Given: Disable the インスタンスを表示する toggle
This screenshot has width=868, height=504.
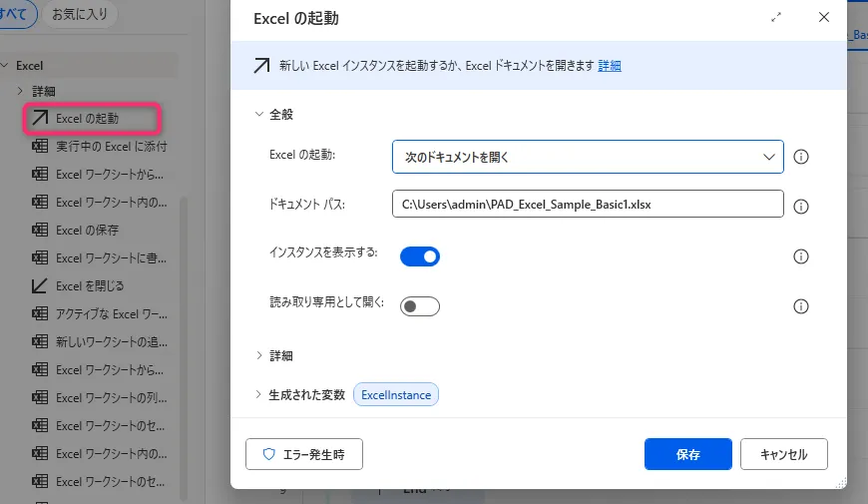Looking at the screenshot, I should click(420, 256).
